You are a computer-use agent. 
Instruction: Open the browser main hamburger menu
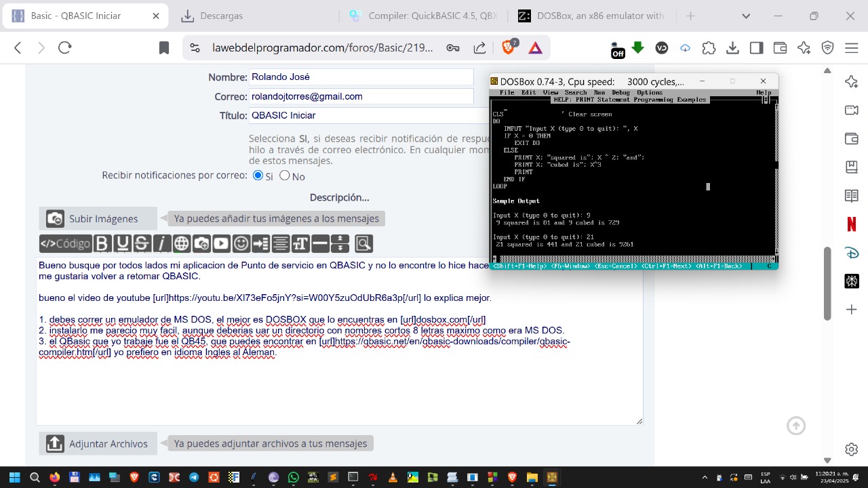(852, 47)
